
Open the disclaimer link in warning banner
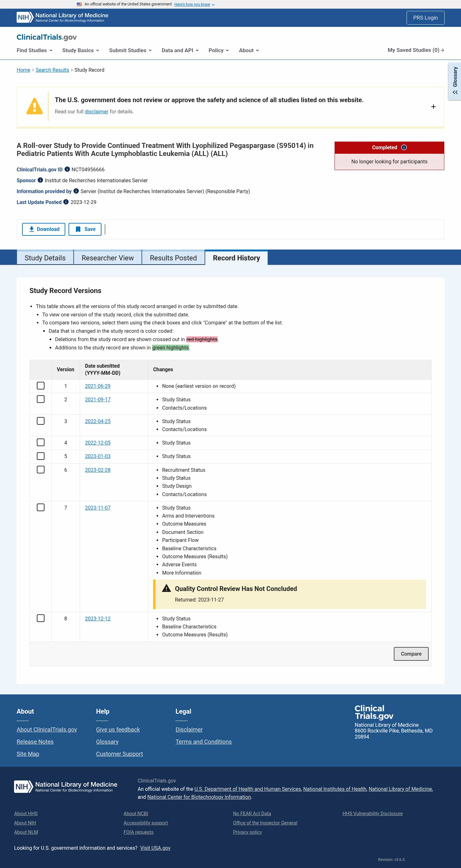pos(96,111)
